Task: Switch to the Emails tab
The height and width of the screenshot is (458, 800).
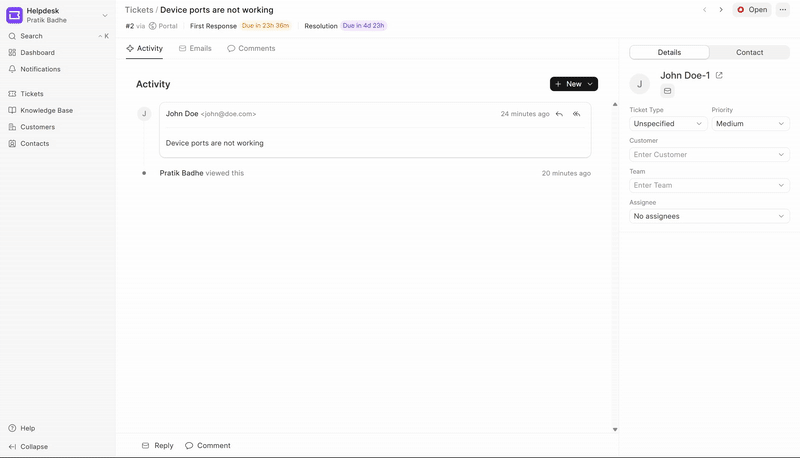Action: coord(195,48)
